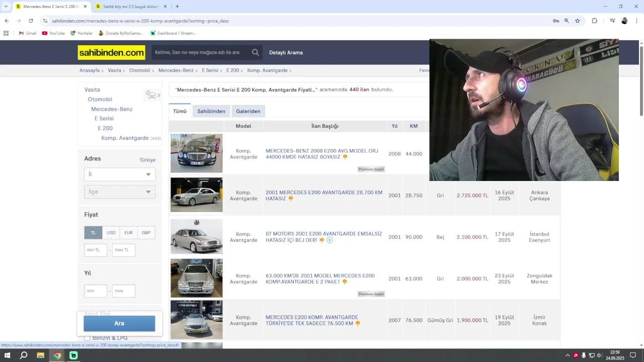Click the green app icon in taskbar
Image resolution: width=644 pixels, height=362 pixels.
(73, 355)
